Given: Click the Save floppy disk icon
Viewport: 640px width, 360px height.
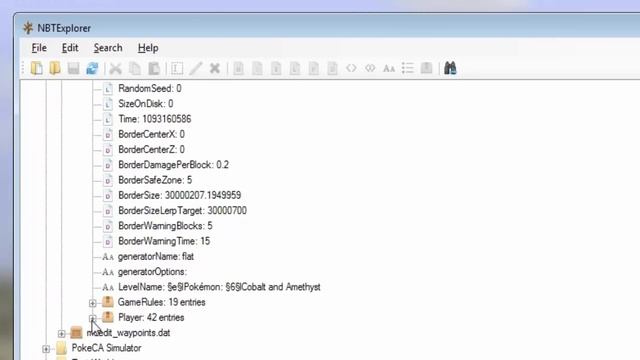Looking at the screenshot, I should click(x=73, y=68).
